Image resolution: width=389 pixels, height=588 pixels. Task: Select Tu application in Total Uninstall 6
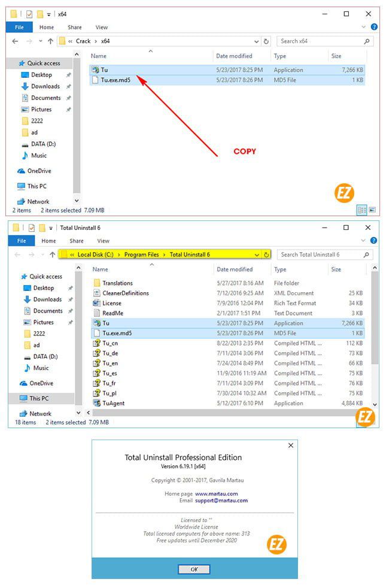[x=228, y=323]
